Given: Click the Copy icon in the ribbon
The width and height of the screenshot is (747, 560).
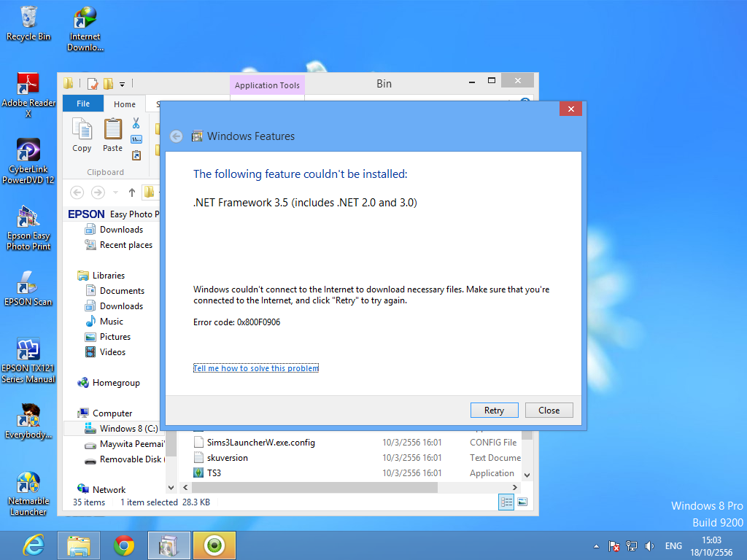Looking at the screenshot, I should click(82, 135).
